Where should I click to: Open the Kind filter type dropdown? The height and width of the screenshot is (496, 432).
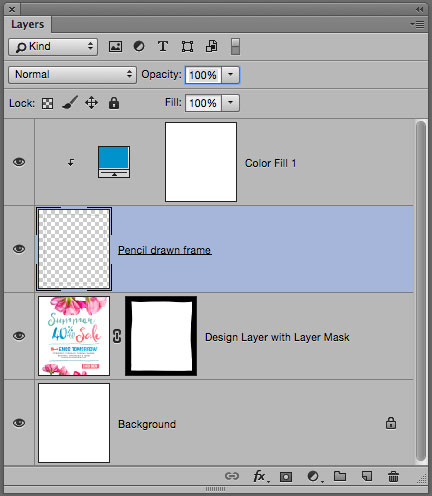53,47
